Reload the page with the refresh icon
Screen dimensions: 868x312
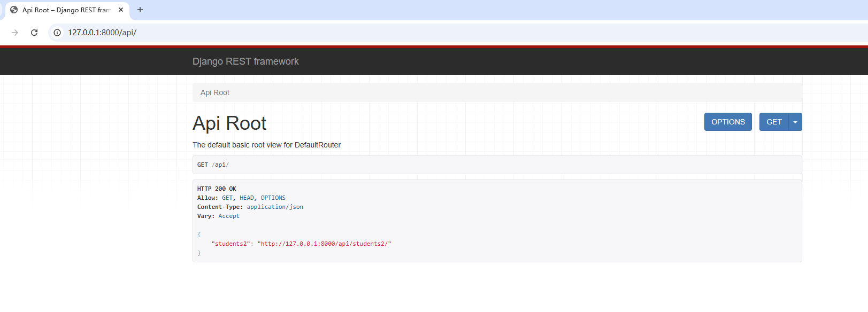(34, 33)
